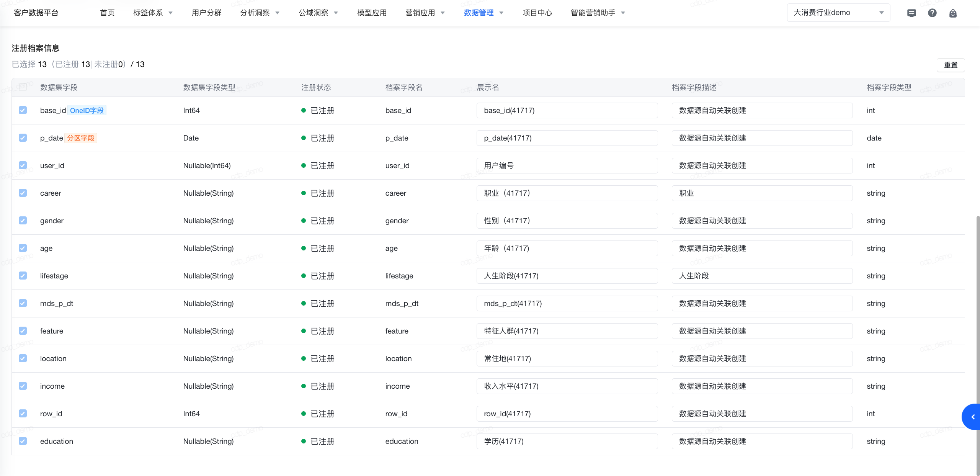
Task: Uncheck the mds_p_dt row checkbox
Action: 23,303
